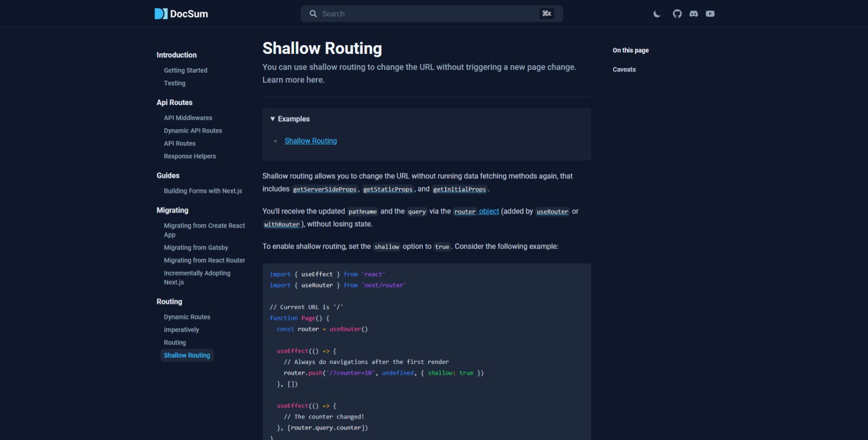Screen dimensions: 868x440
Task: Open Incrementally Adopting Next.js
Action: point(197,278)
